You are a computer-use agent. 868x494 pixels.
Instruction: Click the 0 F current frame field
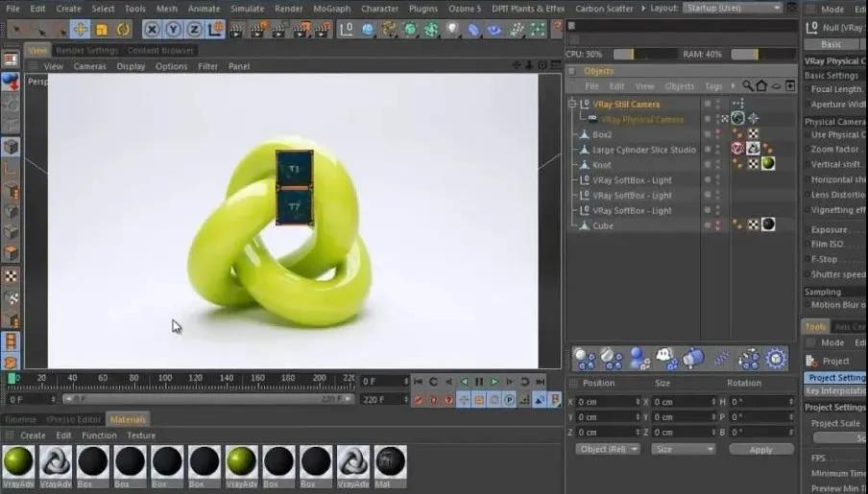[x=384, y=382]
